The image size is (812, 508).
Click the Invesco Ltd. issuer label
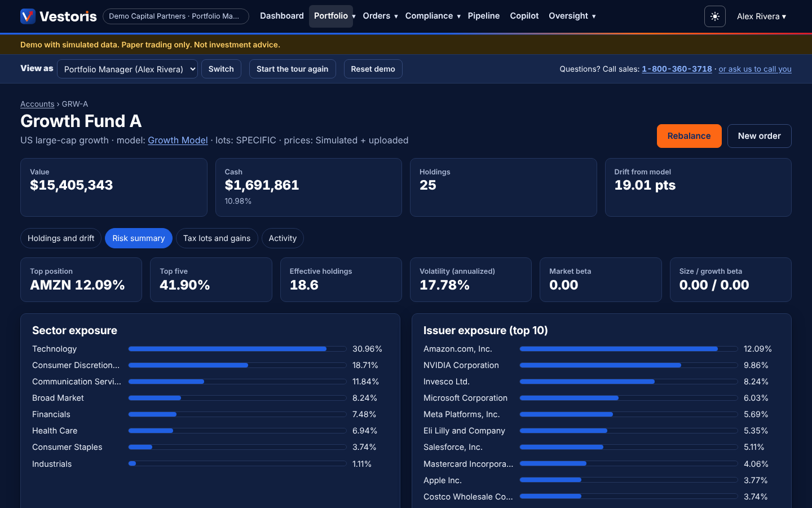point(447,382)
